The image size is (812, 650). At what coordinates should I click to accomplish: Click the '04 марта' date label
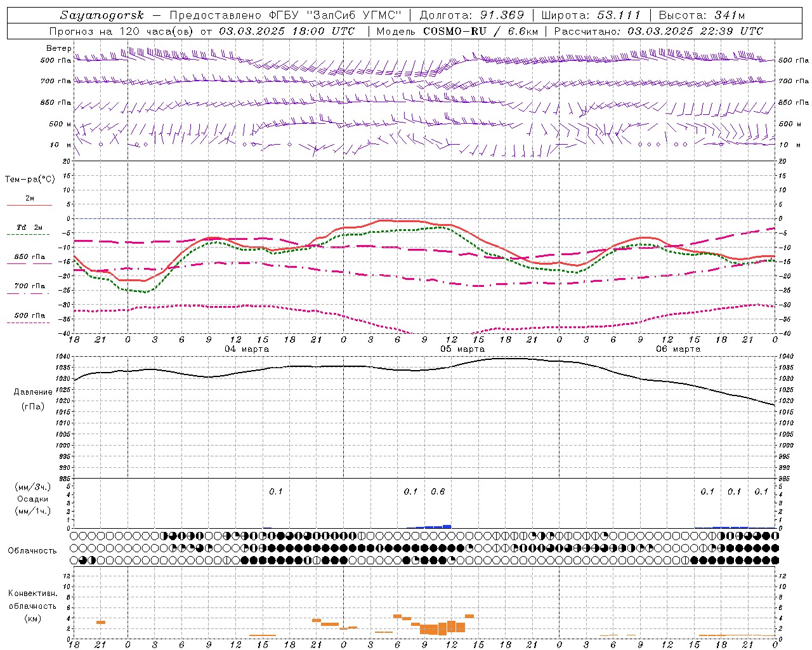coord(247,349)
